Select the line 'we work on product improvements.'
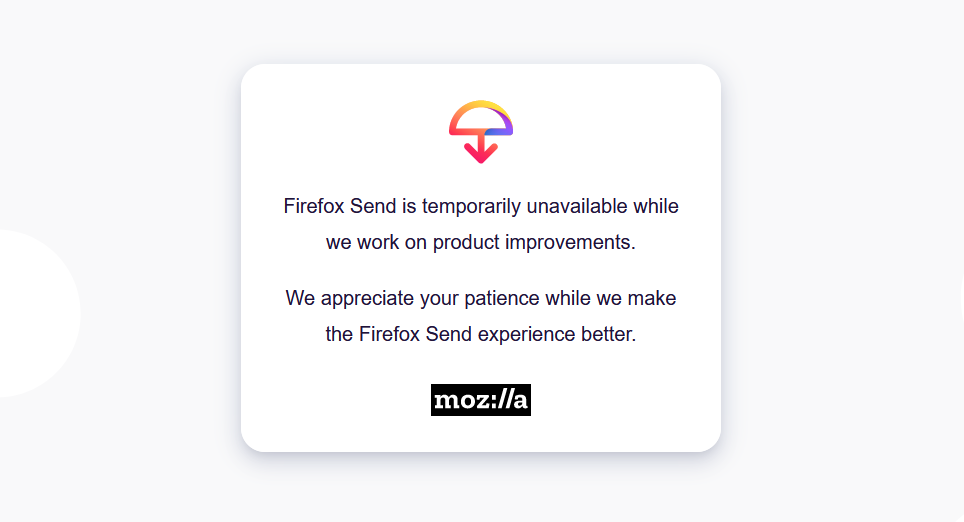This screenshot has width=964, height=522. tap(481, 242)
